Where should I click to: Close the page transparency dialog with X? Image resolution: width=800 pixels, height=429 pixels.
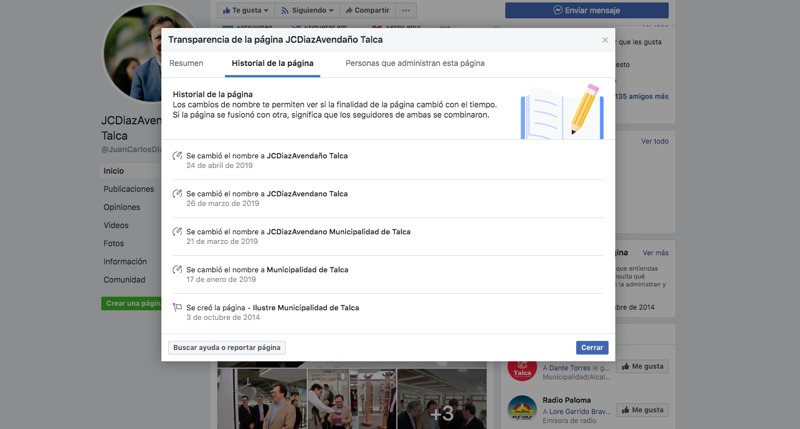click(604, 40)
